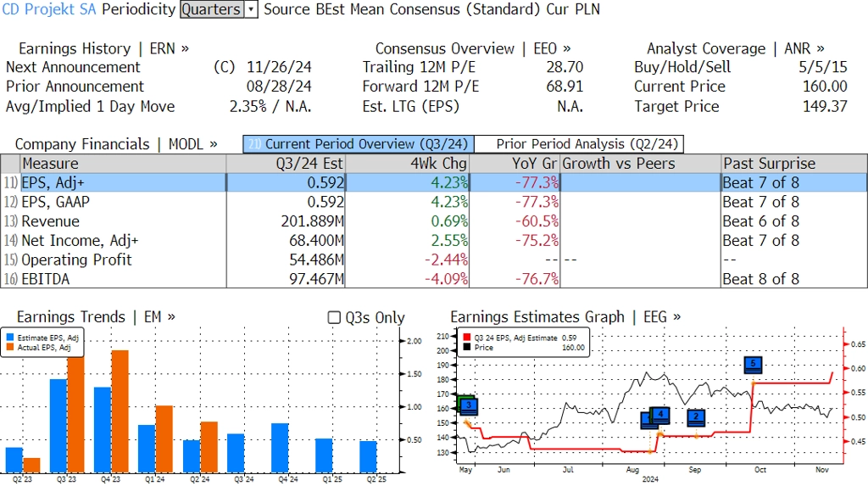Click Operating Profit 4Wk Chg -2.44% cell
Screen dimensions: 868x486
click(x=408, y=260)
